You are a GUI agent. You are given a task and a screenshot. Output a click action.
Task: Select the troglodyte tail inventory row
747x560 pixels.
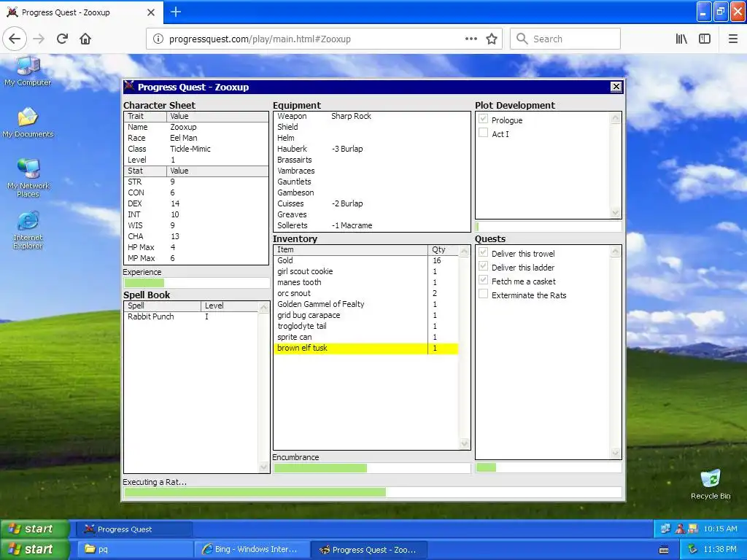[366, 326]
